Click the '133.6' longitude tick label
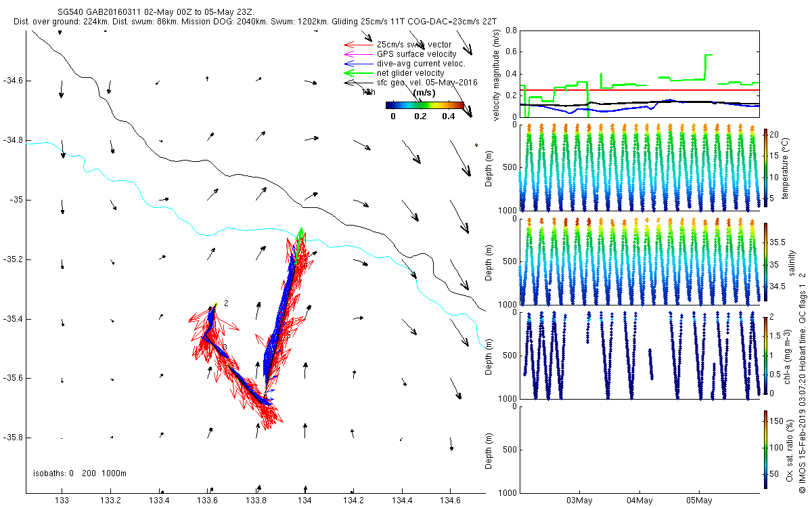 point(208,501)
